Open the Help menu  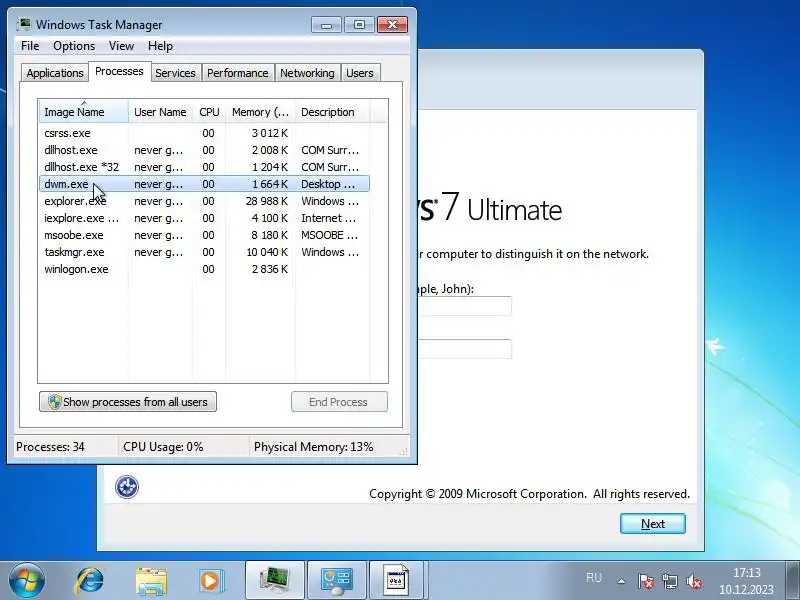click(x=160, y=46)
